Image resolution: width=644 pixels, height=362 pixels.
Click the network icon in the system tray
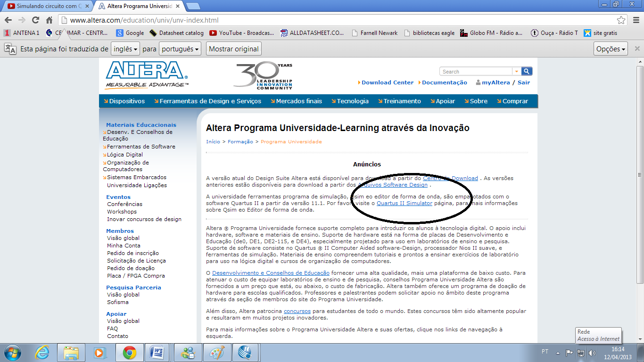(581, 353)
